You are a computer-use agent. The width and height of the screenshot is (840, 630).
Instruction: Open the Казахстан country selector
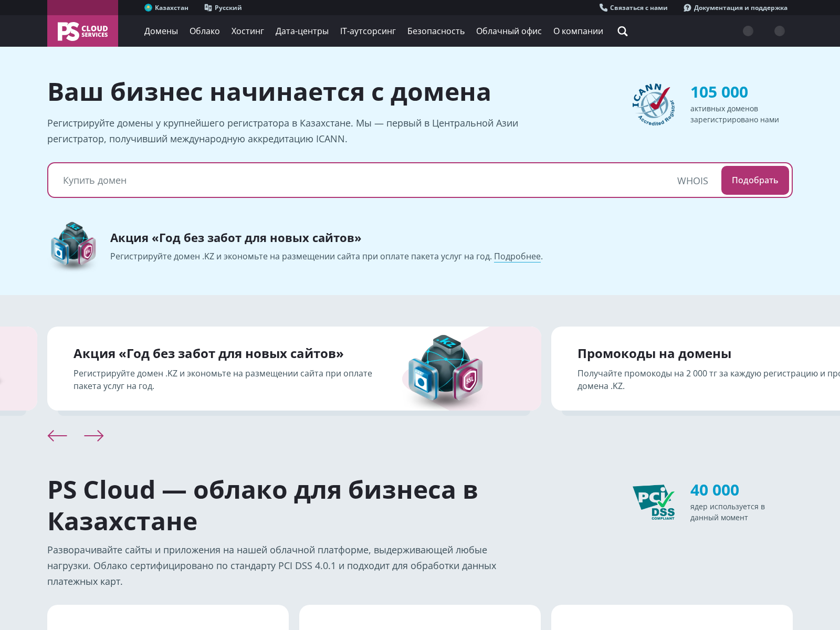coord(166,8)
